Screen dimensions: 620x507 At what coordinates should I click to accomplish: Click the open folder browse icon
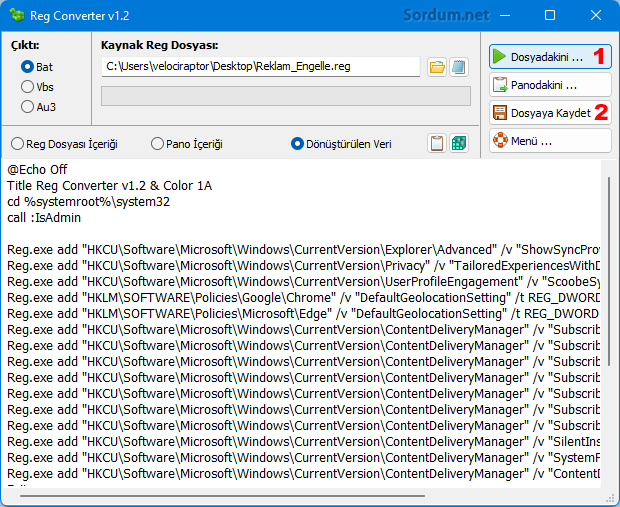pyautogui.click(x=437, y=67)
